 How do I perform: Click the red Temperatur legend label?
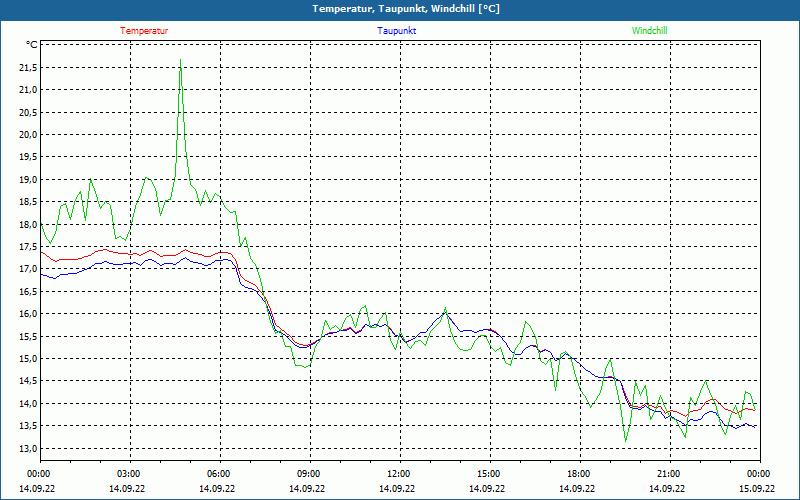tap(144, 31)
